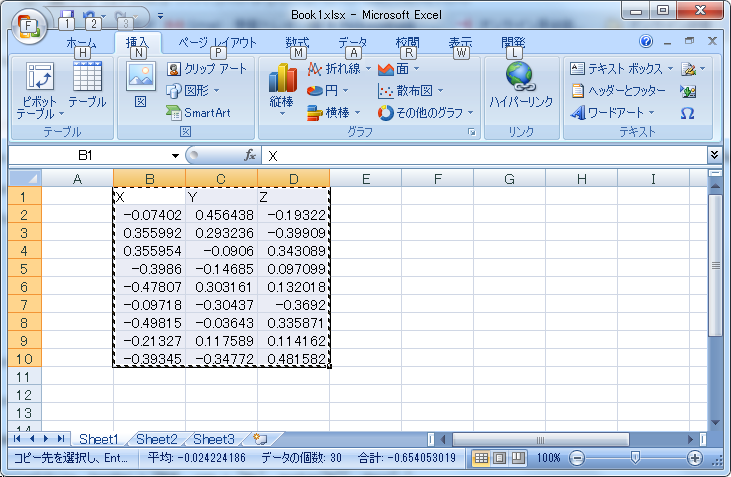This screenshot has width=731, height=477.
Task: Open the Sheet3 worksheet tab
Action: coord(214,439)
